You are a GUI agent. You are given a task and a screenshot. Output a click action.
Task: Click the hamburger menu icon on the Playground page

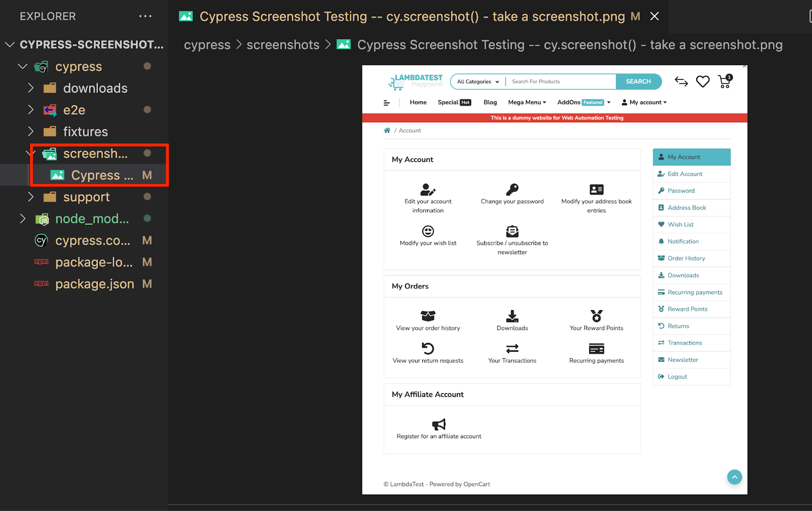387,102
